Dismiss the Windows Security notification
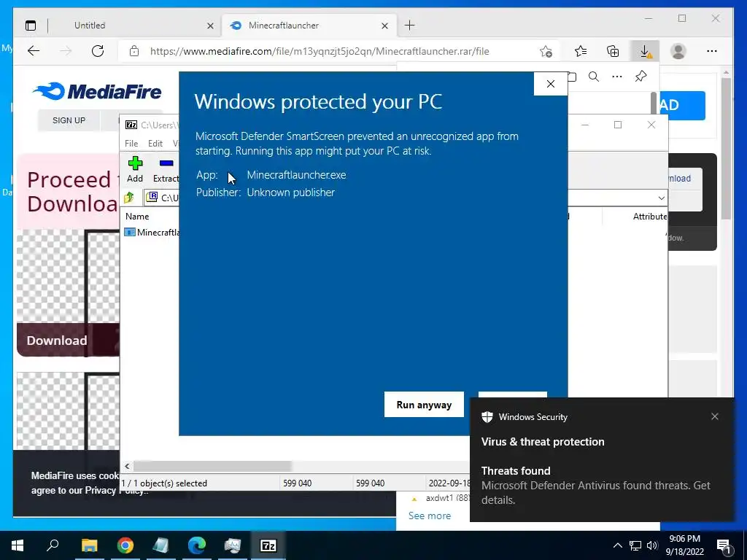747x560 pixels. (x=715, y=416)
